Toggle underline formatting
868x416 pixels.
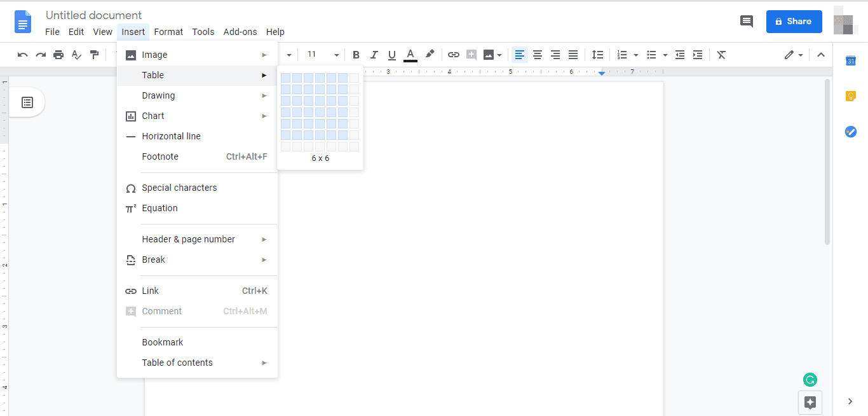click(391, 55)
